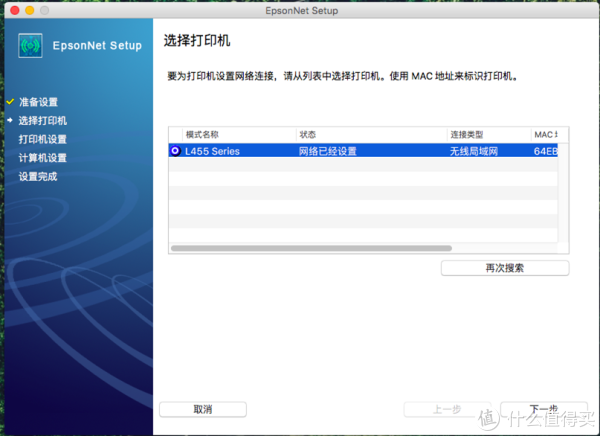Viewport: 600px width, 436px height.
Task: Select the 准备设置 step in sidebar
Action: tap(38, 102)
